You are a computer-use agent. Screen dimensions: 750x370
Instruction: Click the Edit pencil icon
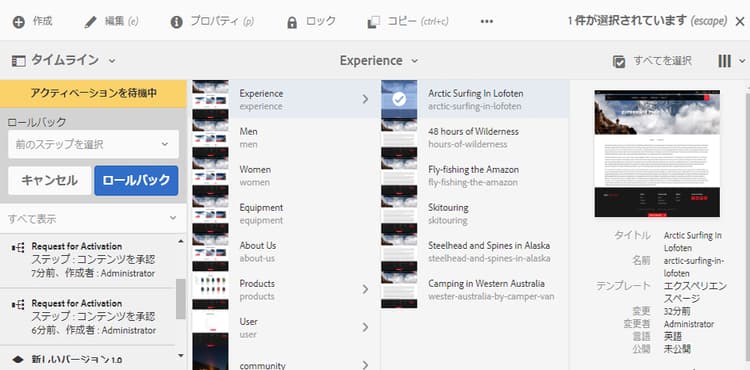[90, 22]
